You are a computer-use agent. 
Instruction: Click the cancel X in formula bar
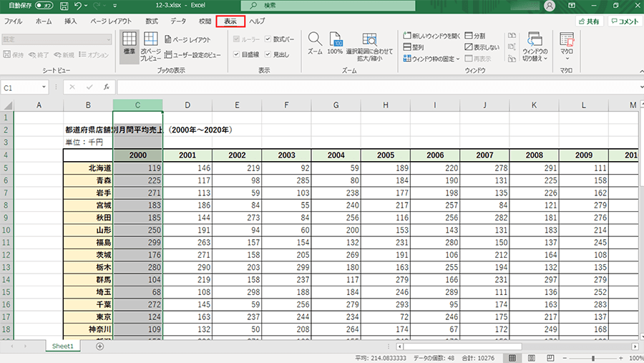point(72,87)
